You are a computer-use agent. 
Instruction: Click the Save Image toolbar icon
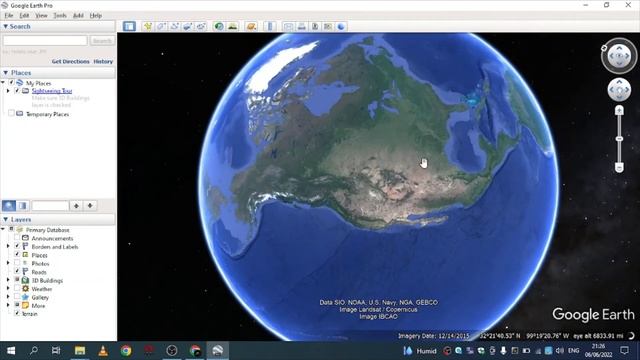pos(315,27)
